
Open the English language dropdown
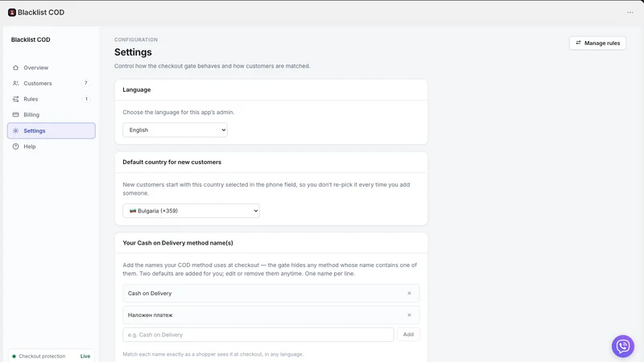coord(175,130)
